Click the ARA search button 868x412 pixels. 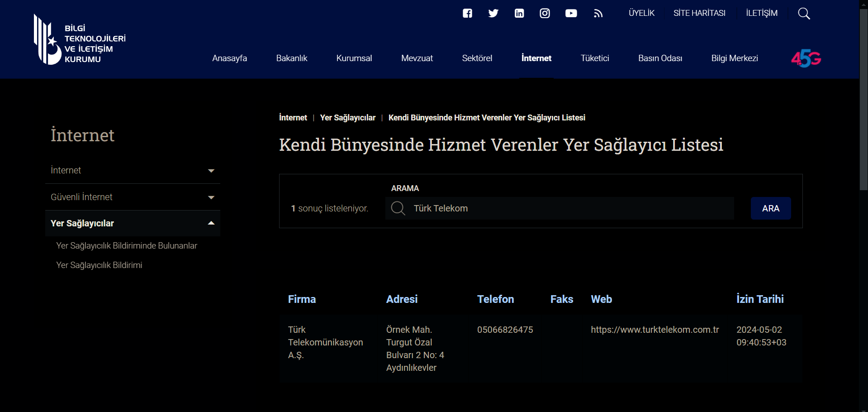771,208
